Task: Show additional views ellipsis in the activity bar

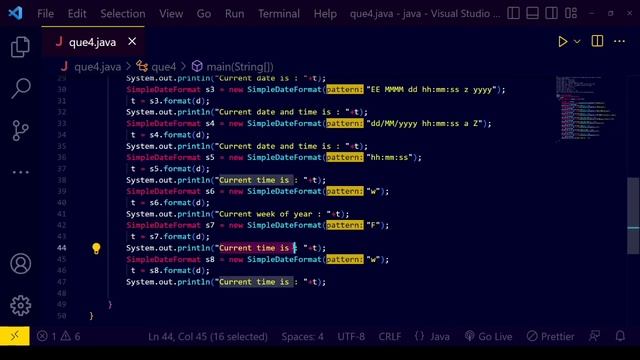Action: [x=20, y=172]
